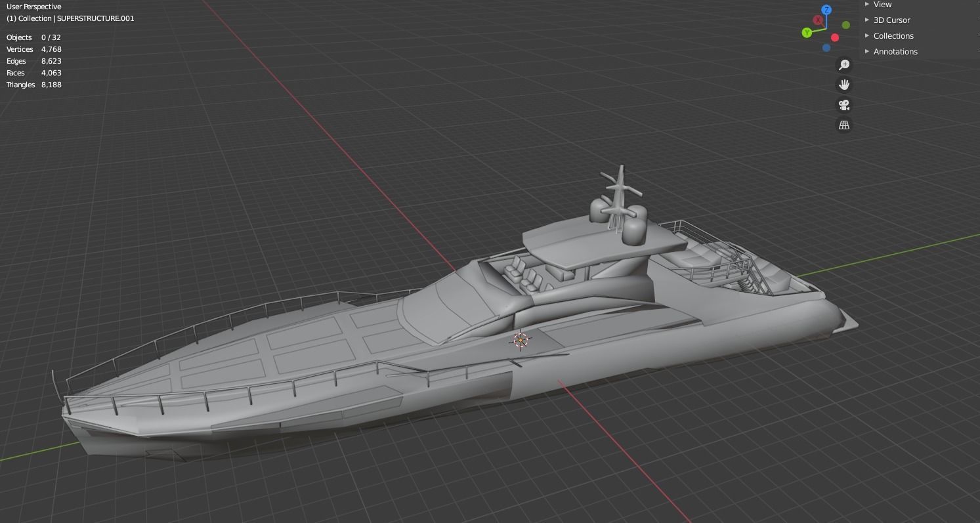Click the User Perspective label
Screen dimensions: 980x523
(x=33, y=7)
